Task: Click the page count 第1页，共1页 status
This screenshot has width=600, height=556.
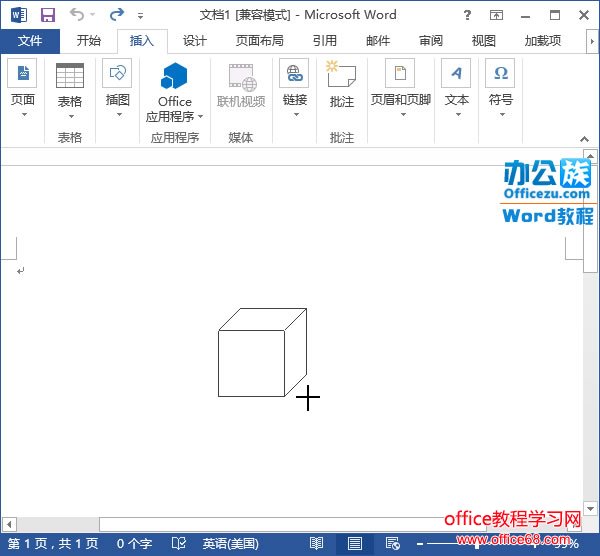Action: pos(53,543)
